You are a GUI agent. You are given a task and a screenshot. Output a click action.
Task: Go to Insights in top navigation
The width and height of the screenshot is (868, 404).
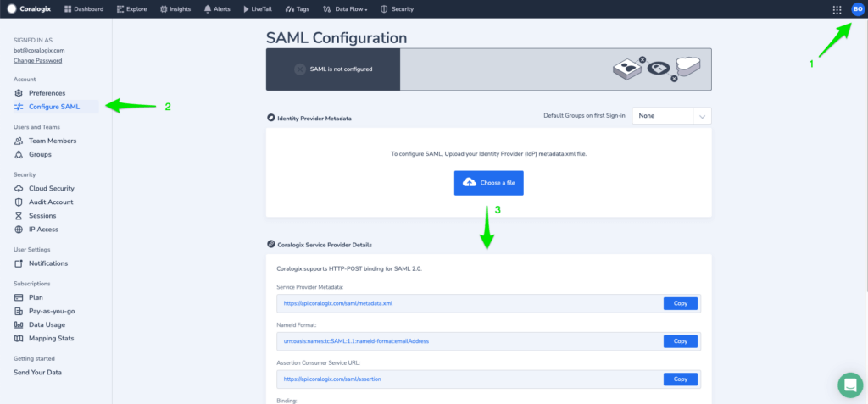(x=175, y=8)
